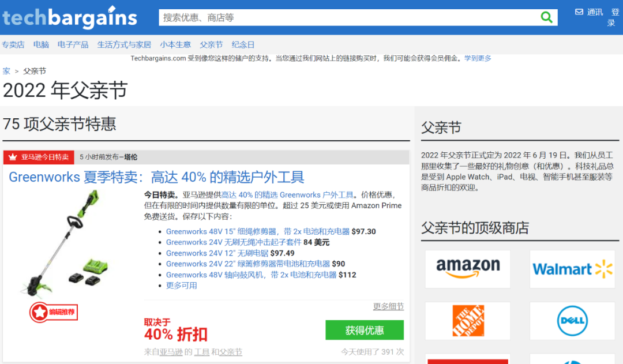The image size is (623, 364).
Task: Click 家 in the breadcrumb trail
Action: click(x=6, y=70)
